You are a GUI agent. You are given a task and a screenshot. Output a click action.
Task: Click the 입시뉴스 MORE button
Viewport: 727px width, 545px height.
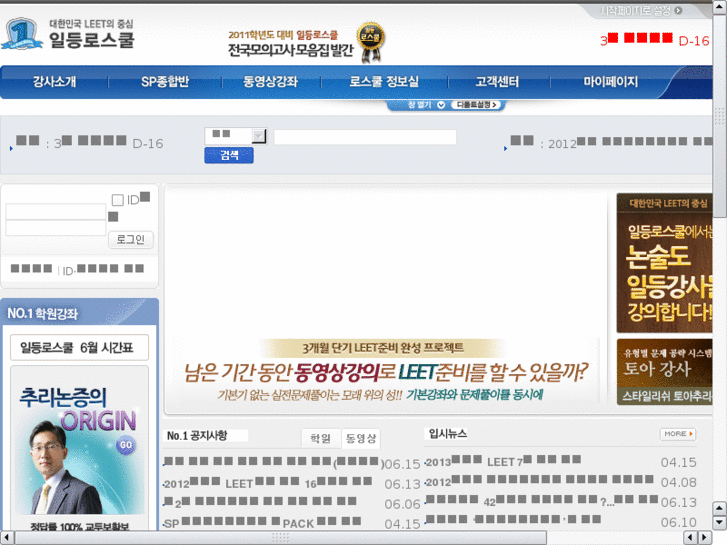(x=678, y=434)
